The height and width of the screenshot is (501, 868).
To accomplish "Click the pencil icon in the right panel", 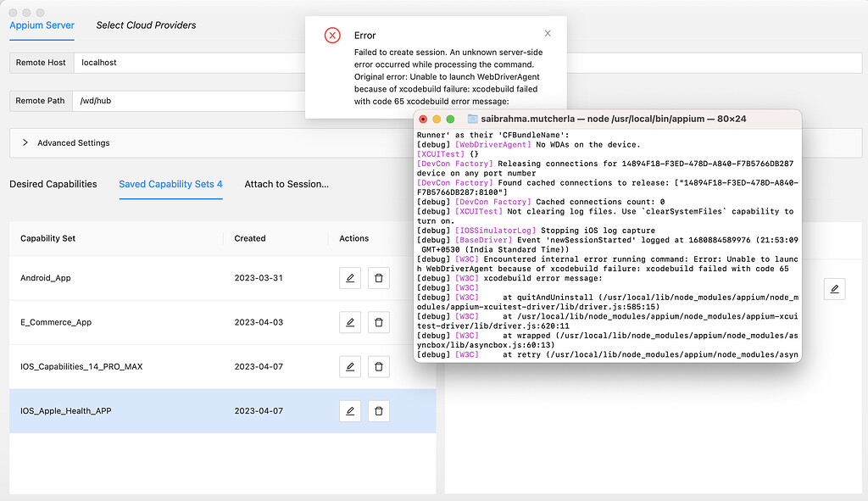I will (834, 288).
